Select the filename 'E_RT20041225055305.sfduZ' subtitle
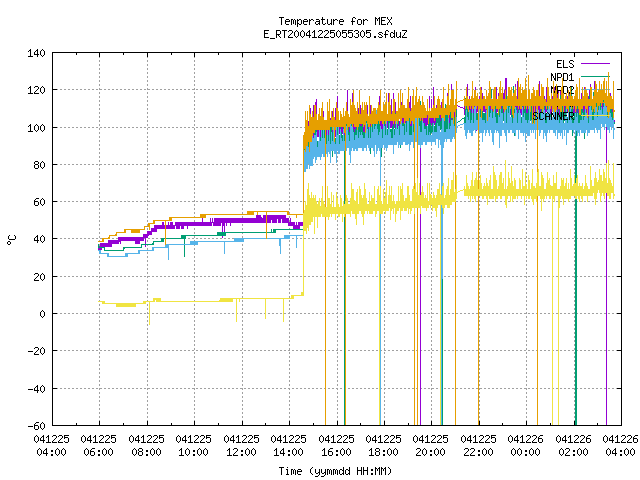This screenshot has width=640, height=480. point(335,34)
